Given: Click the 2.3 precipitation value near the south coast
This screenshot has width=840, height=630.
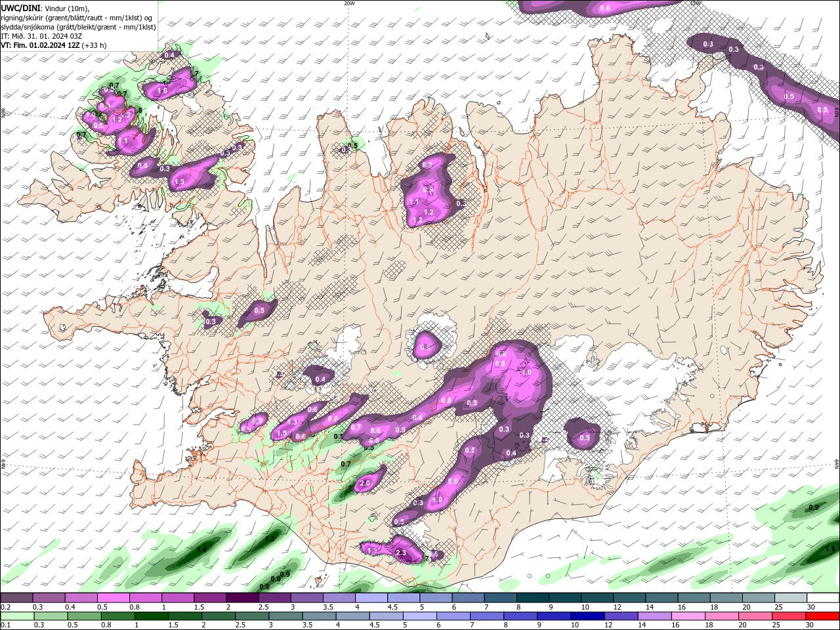Looking at the screenshot, I should pyautogui.click(x=402, y=554).
